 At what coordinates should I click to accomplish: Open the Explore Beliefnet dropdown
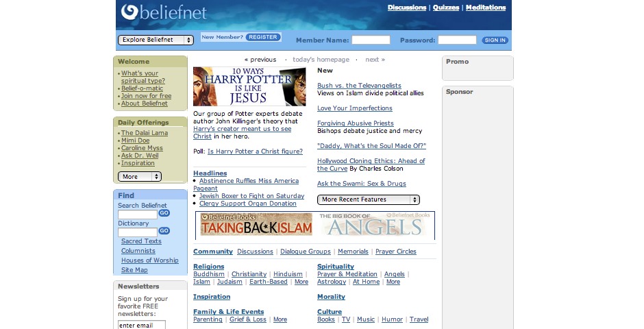click(156, 40)
